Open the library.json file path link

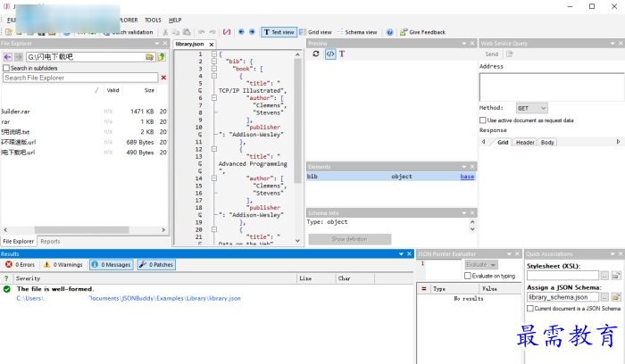(x=129, y=298)
